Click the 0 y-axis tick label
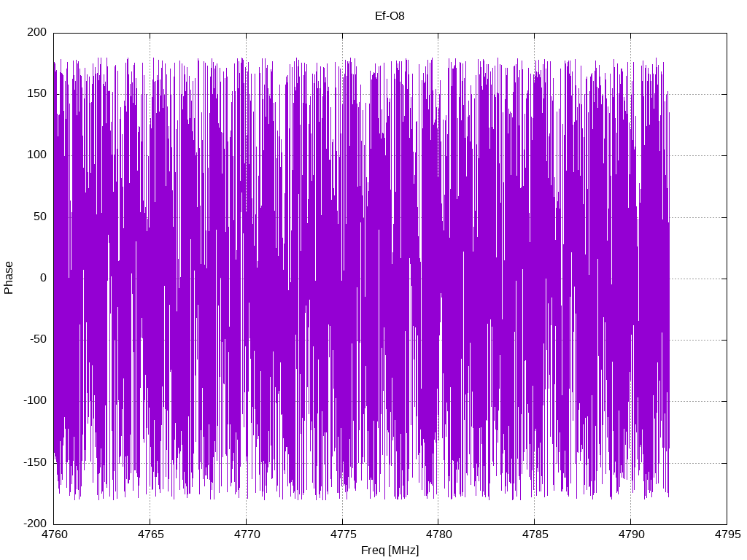 pos(44,278)
